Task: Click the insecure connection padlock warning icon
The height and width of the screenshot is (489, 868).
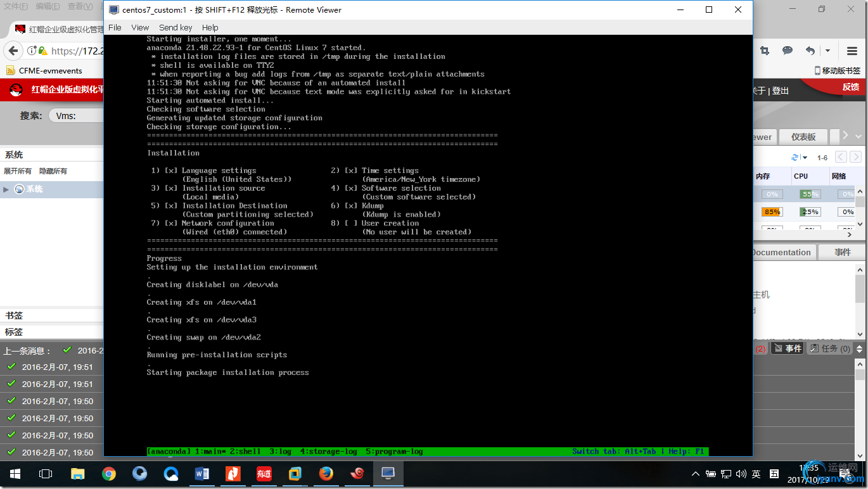Action: pyautogui.click(x=42, y=51)
